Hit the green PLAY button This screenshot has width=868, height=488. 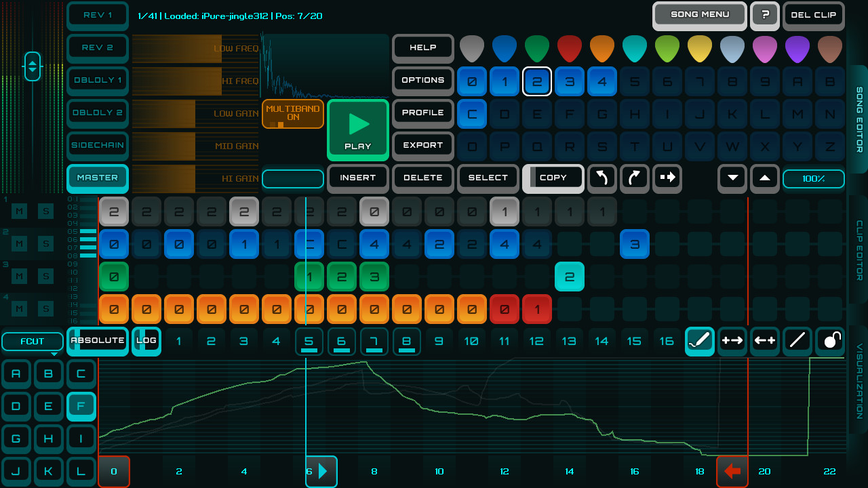tap(357, 130)
